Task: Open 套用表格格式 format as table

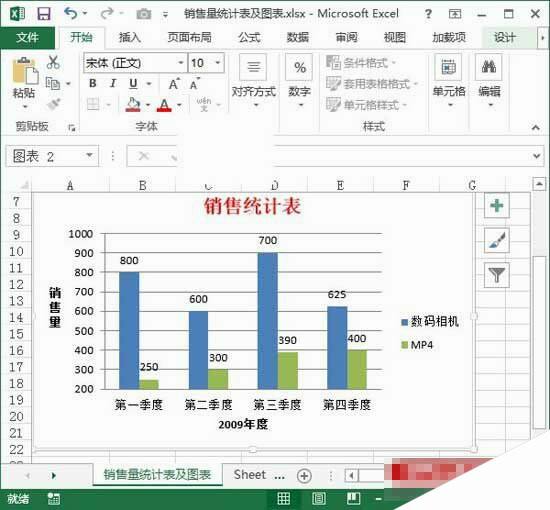Action: pos(372,83)
